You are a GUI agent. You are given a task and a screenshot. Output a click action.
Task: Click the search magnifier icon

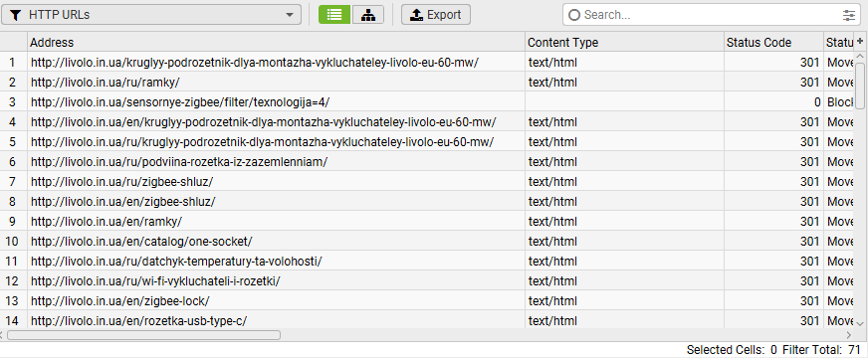tap(574, 15)
